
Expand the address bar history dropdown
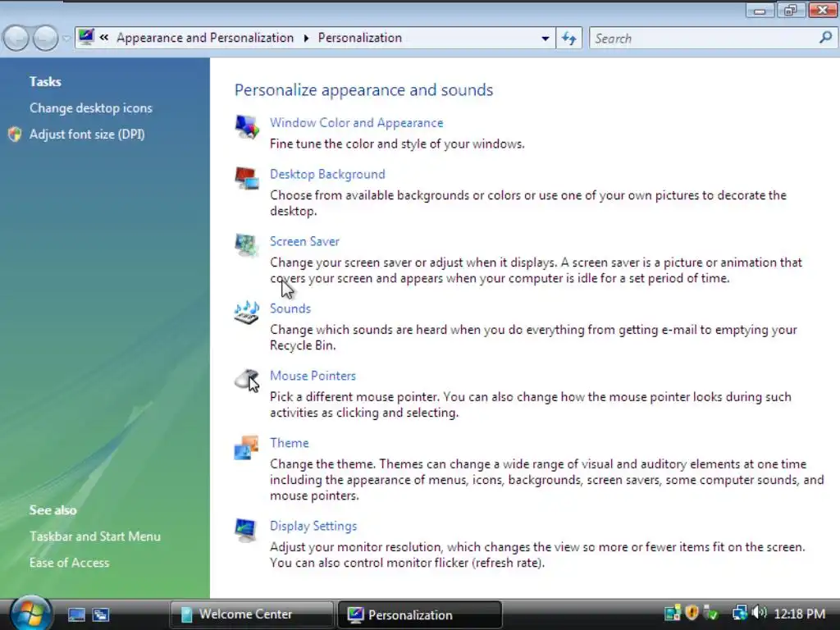pos(545,39)
